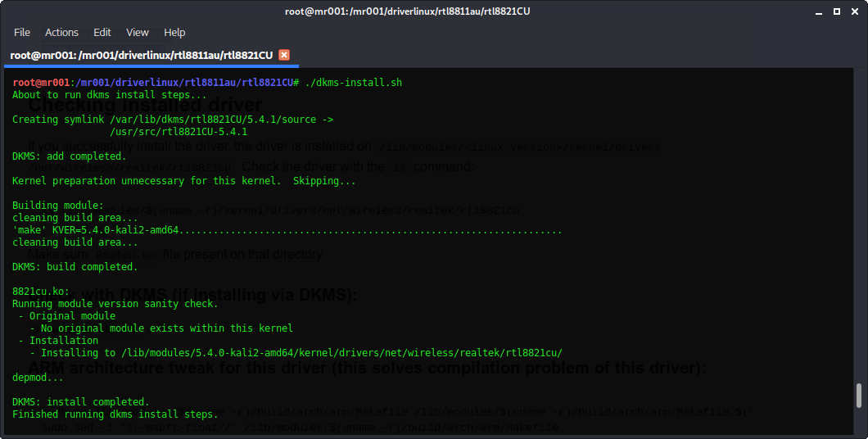Click the ./dkms-install.sh command text
868x439 pixels.
point(353,83)
